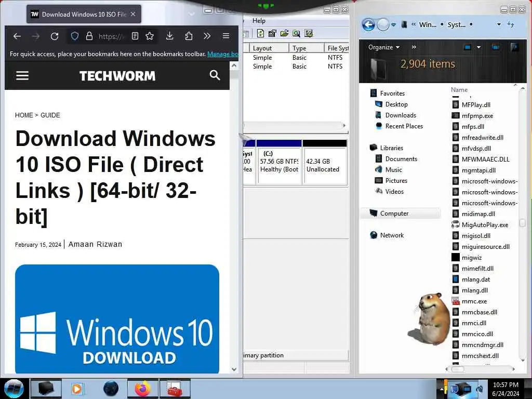Click Syst... breadcrumb in Explorer address
Screen dimensions: 532x399
(456, 24)
